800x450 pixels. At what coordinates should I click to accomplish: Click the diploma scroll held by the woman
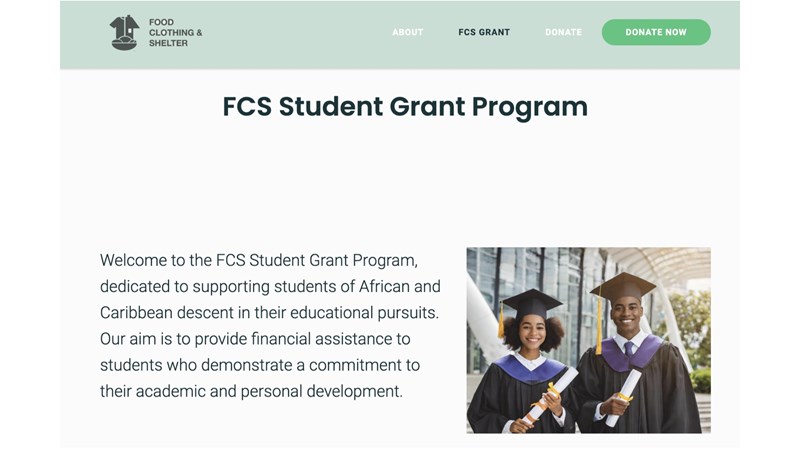coord(553,393)
